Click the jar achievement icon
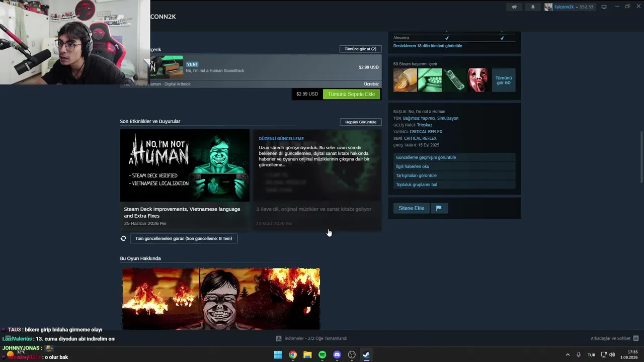 coord(405,80)
